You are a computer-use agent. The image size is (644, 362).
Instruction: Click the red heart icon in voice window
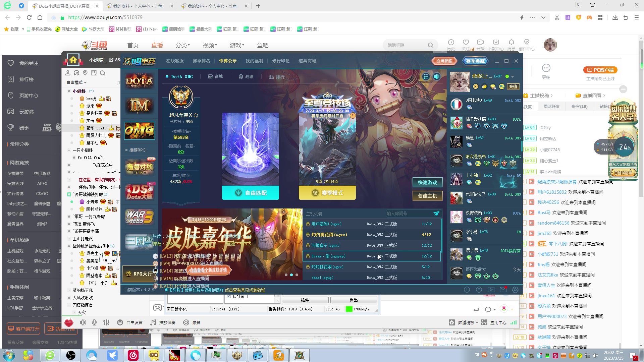tap(69, 322)
